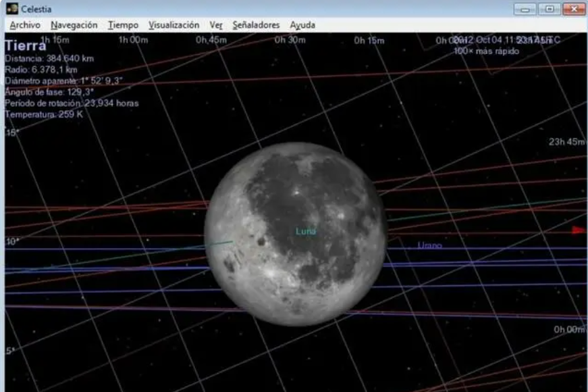
Task: Open the Señaladores bookmarks menu
Action: 256,25
